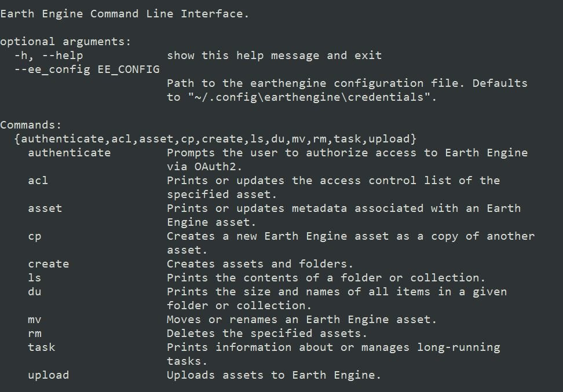Image resolution: width=563 pixels, height=392 pixels.
Task: Click 'Deletes the specified assets.' description
Action: point(267,334)
